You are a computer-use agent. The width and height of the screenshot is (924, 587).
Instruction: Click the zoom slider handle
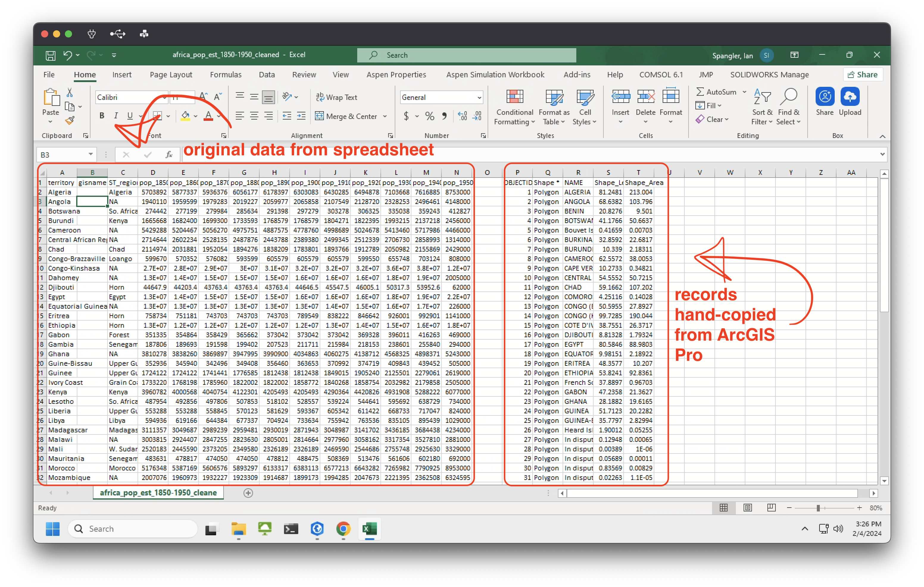[x=818, y=508]
